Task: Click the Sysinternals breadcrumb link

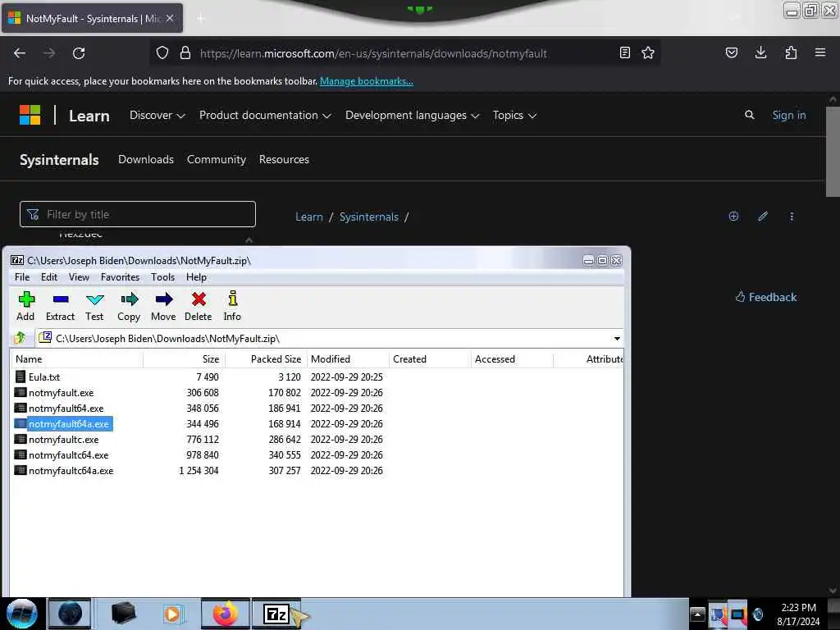Action: (368, 217)
